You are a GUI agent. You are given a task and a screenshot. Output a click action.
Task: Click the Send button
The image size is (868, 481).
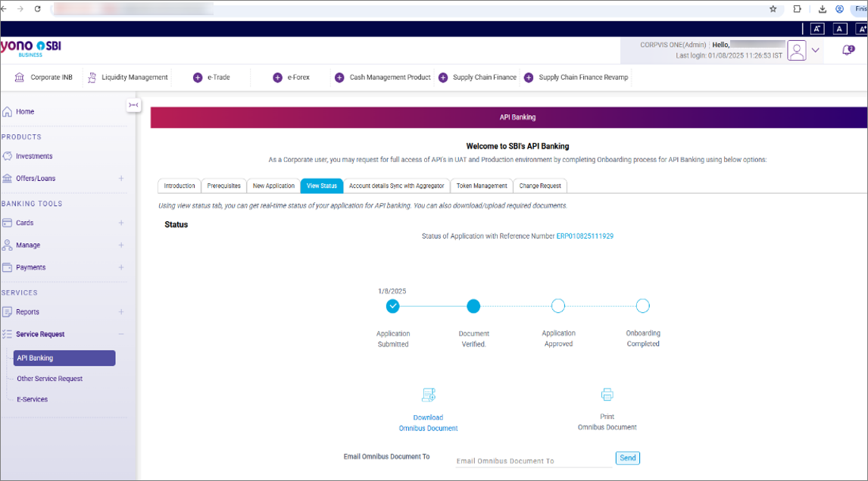tap(628, 458)
